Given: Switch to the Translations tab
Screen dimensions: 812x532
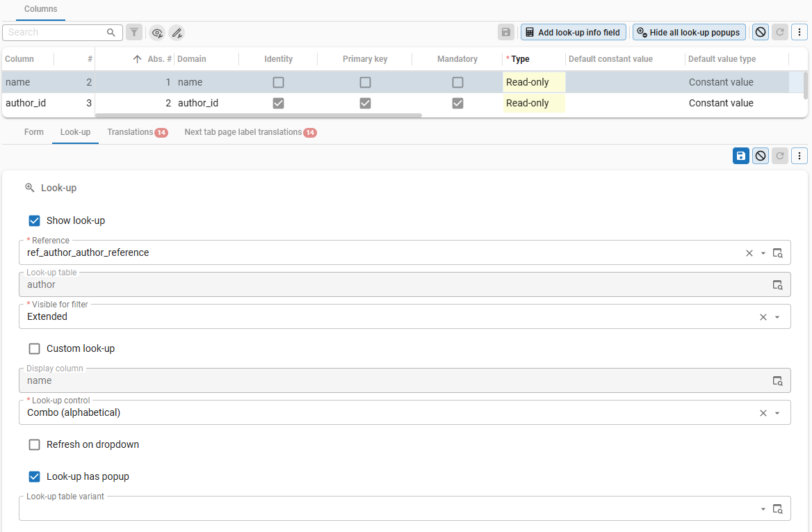Looking at the screenshot, I should point(131,132).
